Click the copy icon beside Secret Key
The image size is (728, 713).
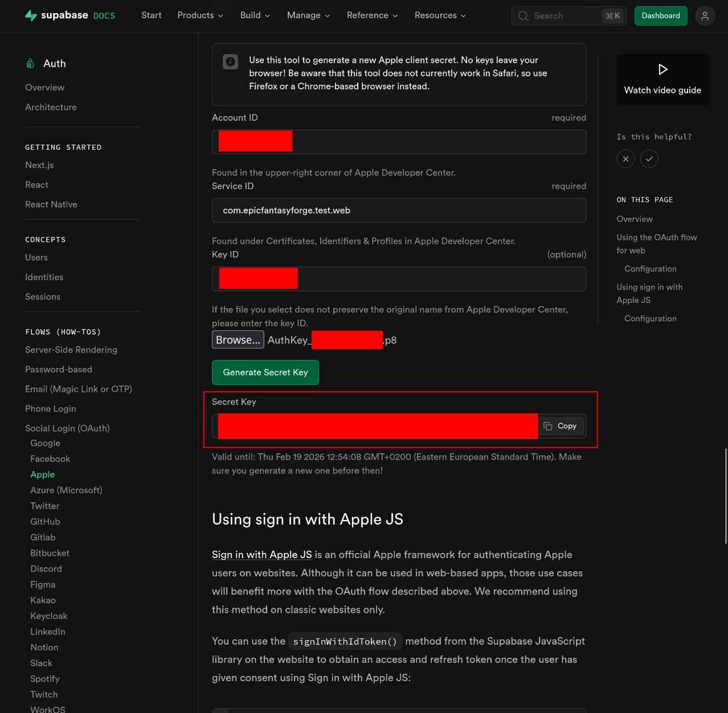pyautogui.click(x=548, y=426)
